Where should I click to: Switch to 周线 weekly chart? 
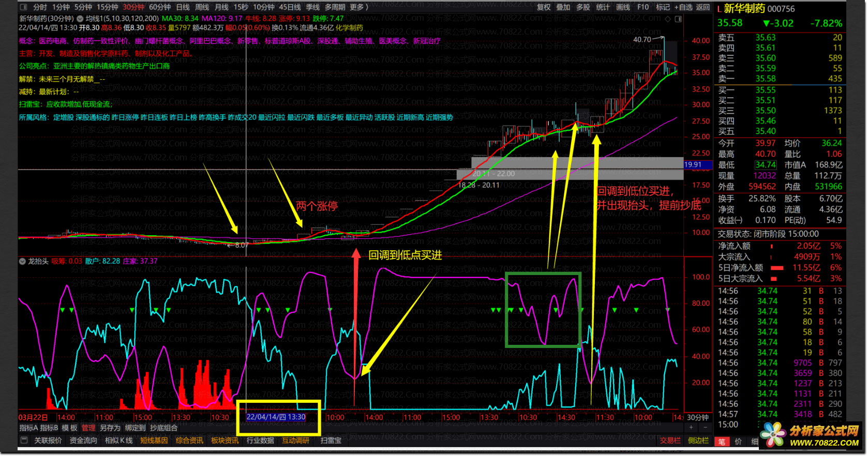point(202,7)
